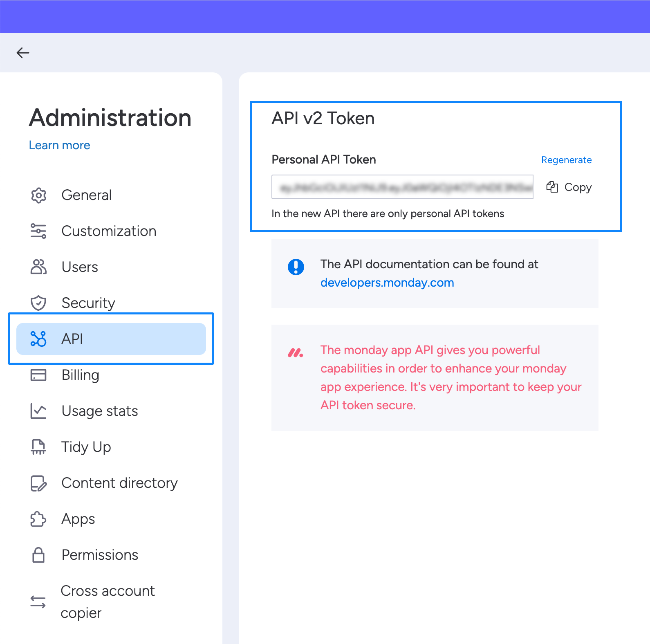This screenshot has width=650, height=644.
Task: Regenerate the personal API token
Action: [x=566, y=160]
